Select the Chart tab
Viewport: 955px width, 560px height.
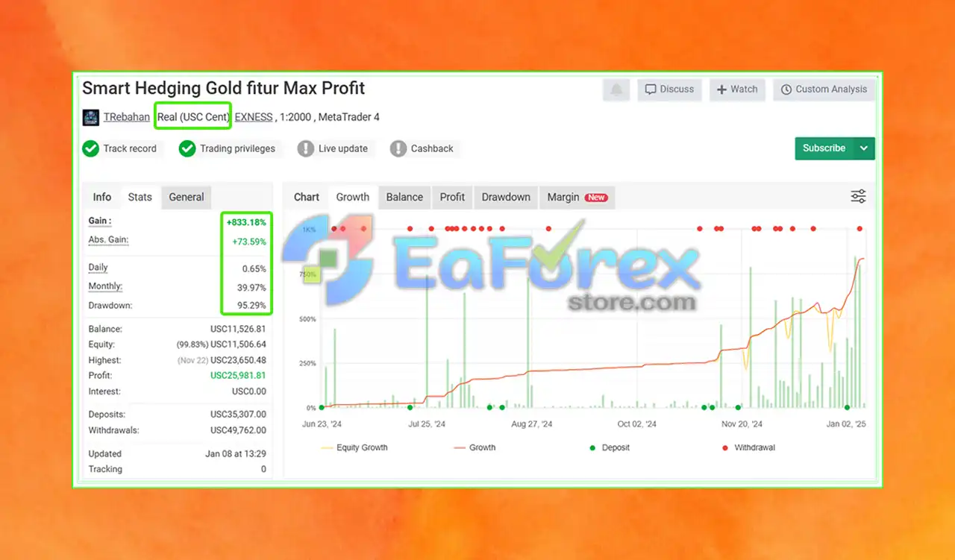tap(307, 197)
